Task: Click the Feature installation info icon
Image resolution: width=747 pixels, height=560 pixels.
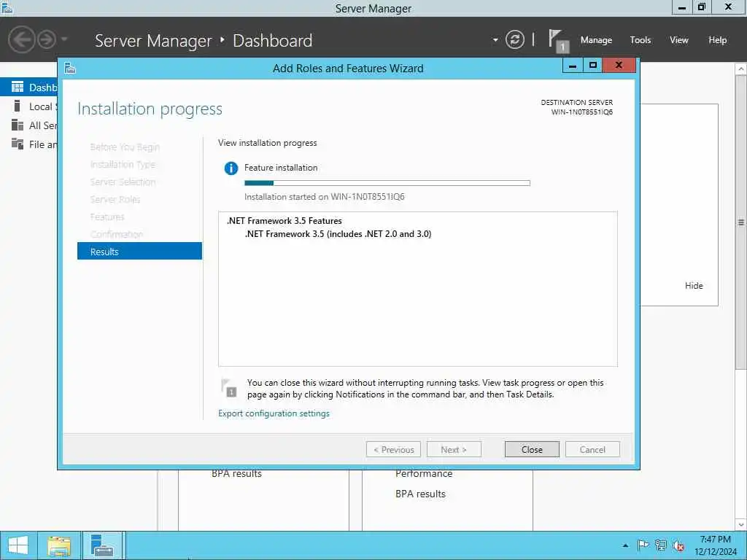Action: pyautogui.click(x=231, y=168)
